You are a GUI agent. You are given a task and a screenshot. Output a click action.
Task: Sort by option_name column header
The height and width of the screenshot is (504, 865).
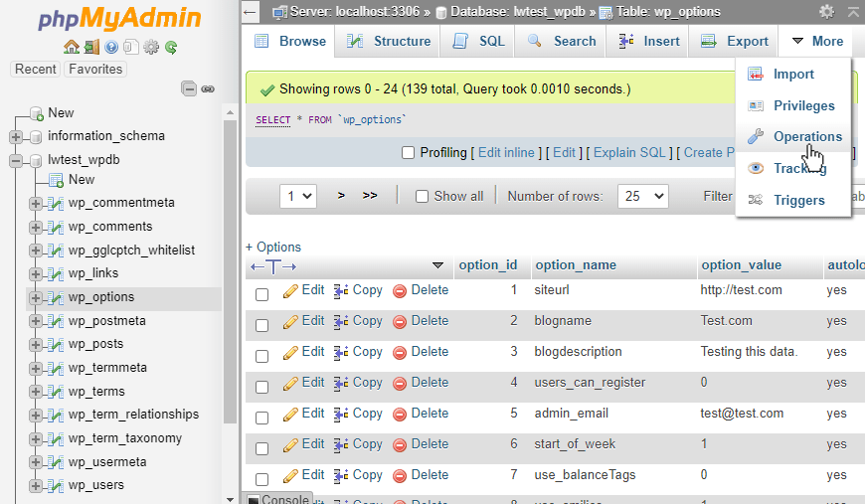pos(576,265)
